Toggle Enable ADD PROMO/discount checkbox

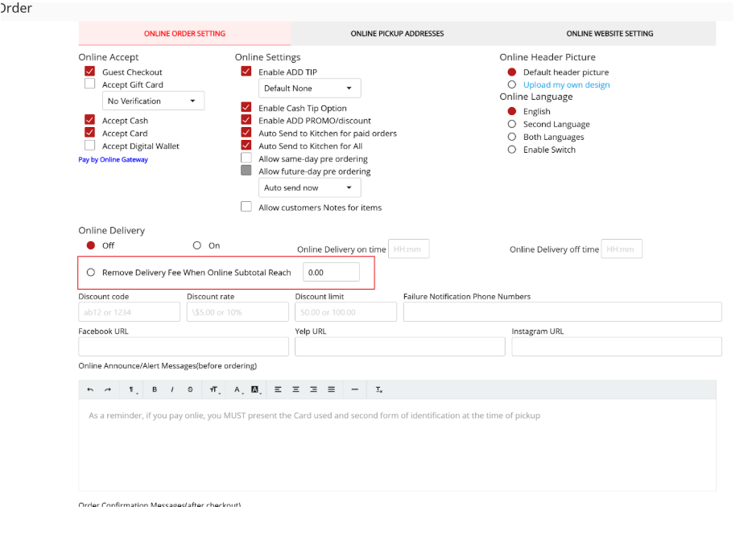(x=246, y=120)
